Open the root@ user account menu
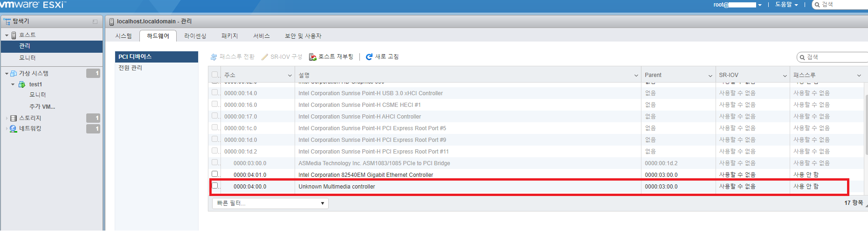This screenshot has width=868, height=231. [737, 5]
